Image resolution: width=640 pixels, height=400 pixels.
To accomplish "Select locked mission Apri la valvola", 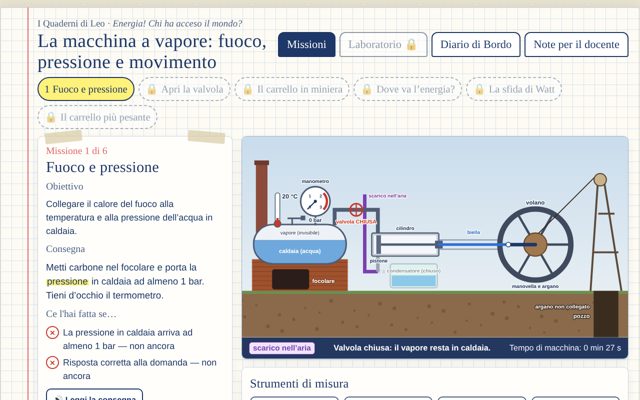I will (185, 89).
